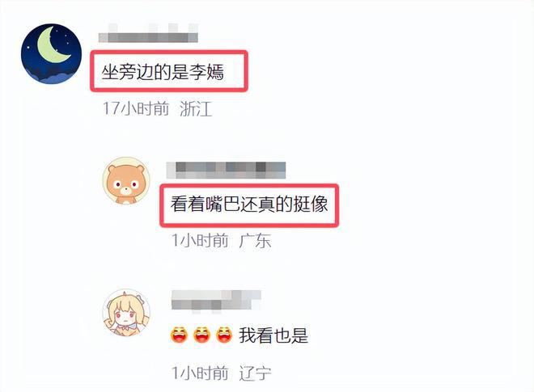Click the "广东" location label
Viewport: 534px width, 392px height.
pyautogui.click(x=255, y=241)
